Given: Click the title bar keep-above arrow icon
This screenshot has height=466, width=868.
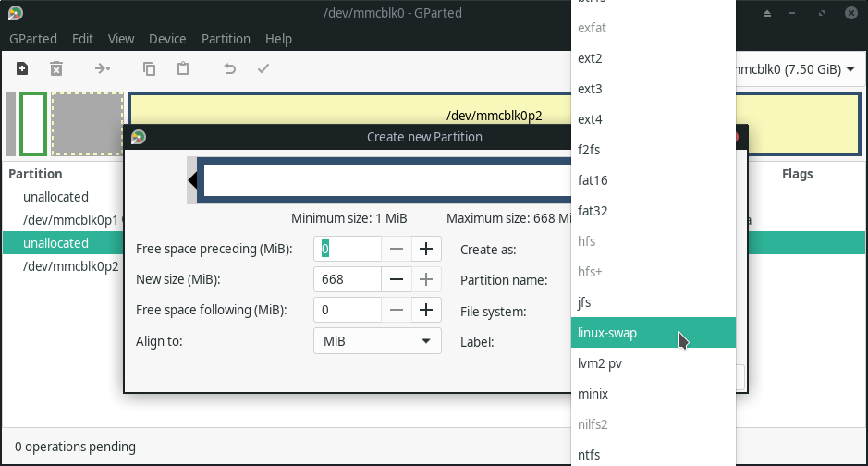Looking at the screenshot, I should click(767, 13).
